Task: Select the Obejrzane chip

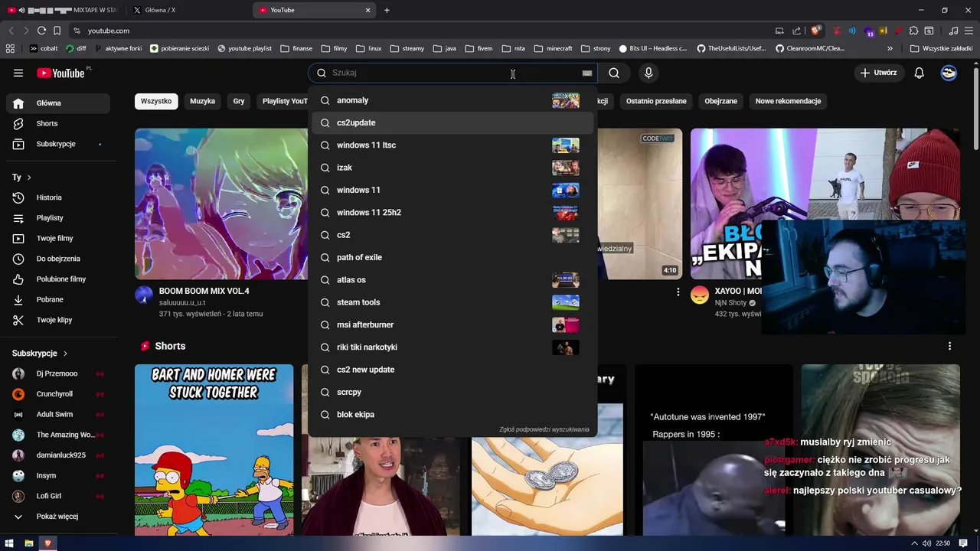Action: pyautogui.click(x=720, y=101)
